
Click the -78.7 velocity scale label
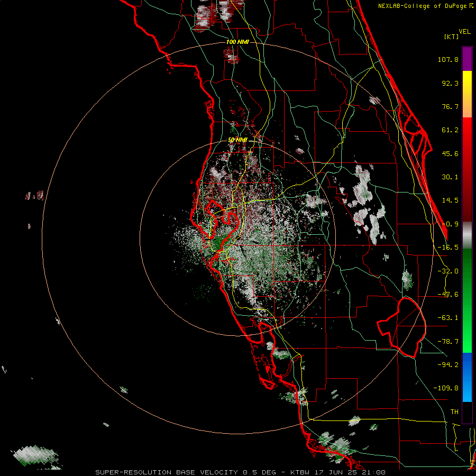(448, 342)
